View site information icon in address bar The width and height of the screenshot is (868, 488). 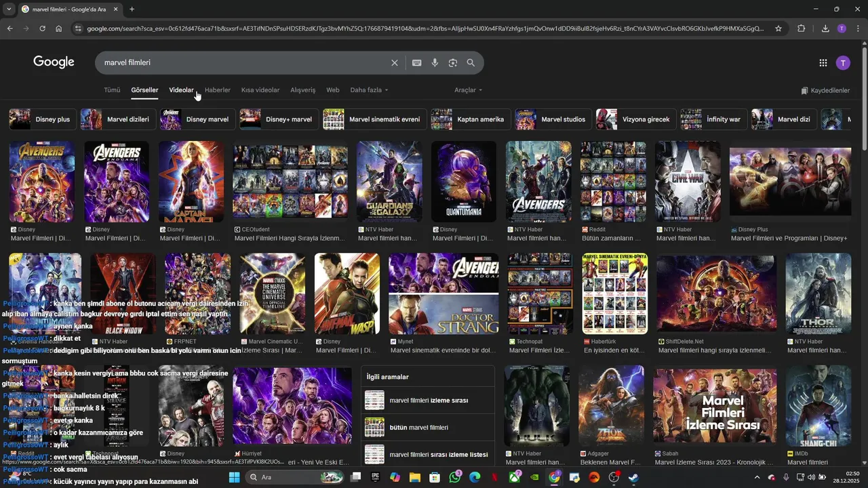[x=78, y=28]
